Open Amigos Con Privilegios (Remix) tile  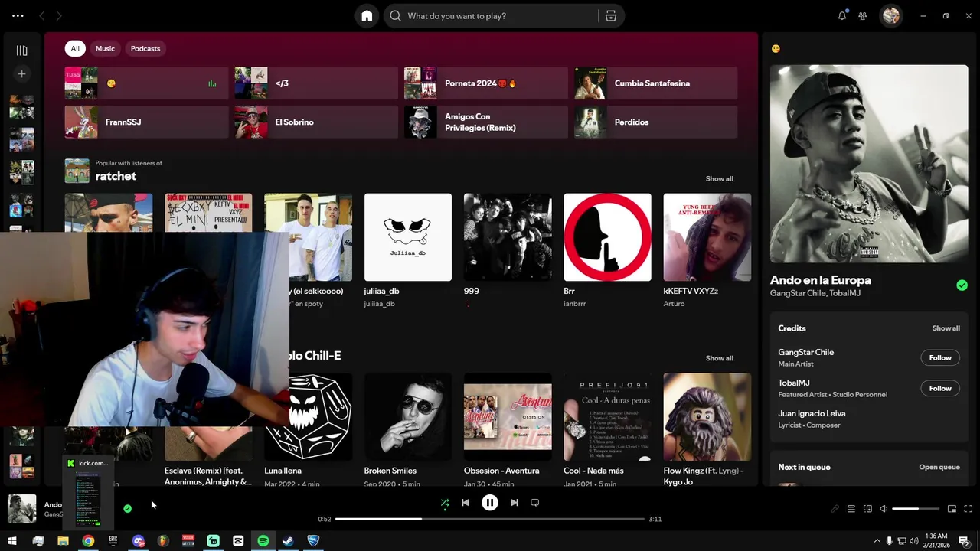tap(486, 122)
